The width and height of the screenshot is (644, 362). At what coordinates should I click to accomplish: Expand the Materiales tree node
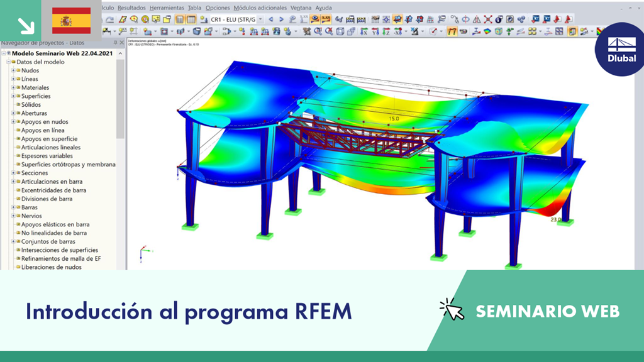14,87
